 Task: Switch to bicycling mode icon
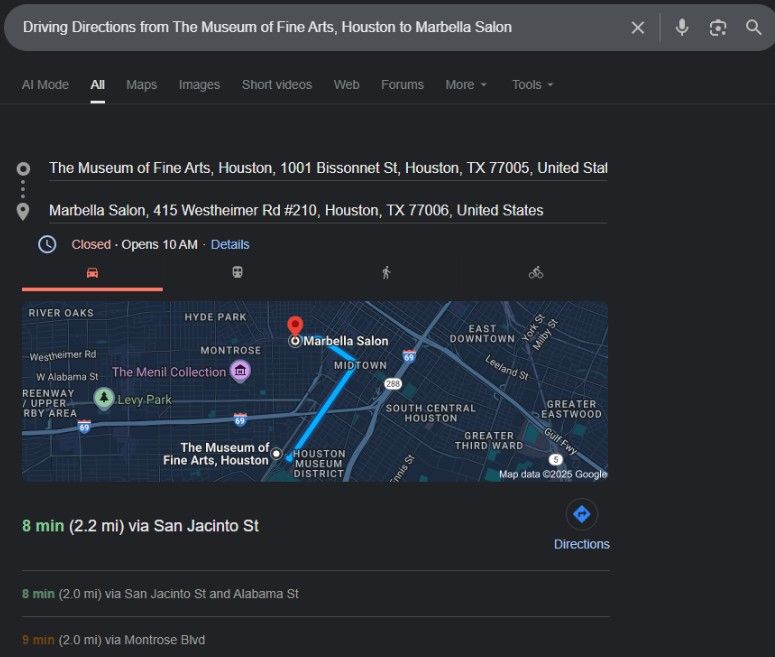(x=536, y=272)
